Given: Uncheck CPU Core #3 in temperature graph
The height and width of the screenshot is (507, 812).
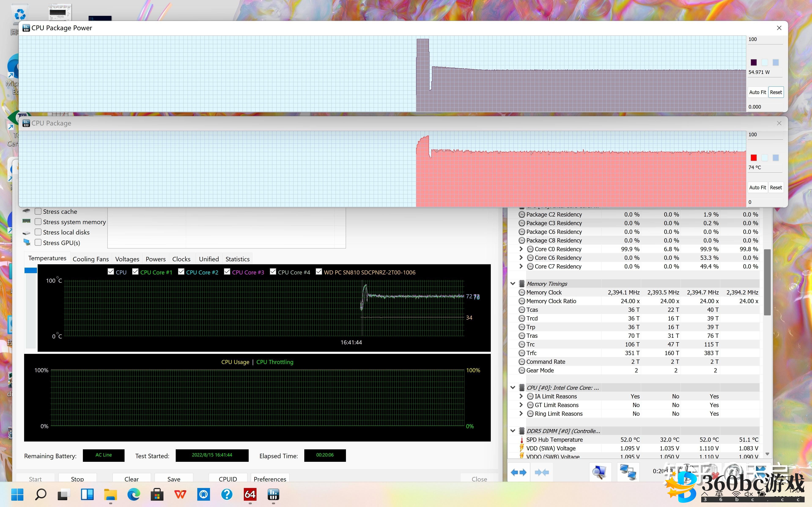Looking at the screenshot, I should 227,272.
